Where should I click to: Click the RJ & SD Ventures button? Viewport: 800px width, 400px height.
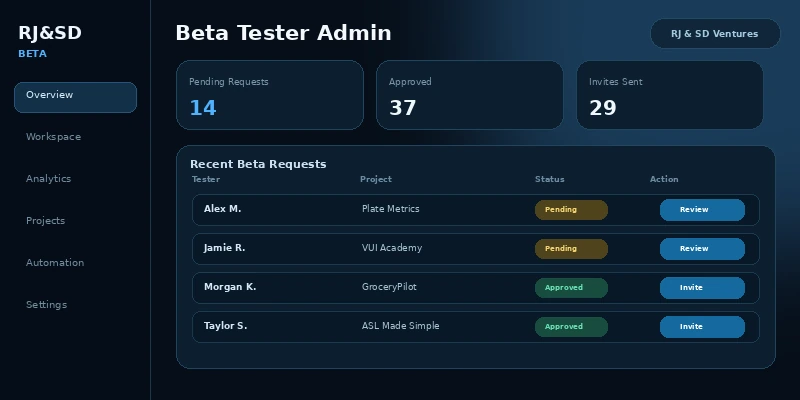tap(715, 34)
